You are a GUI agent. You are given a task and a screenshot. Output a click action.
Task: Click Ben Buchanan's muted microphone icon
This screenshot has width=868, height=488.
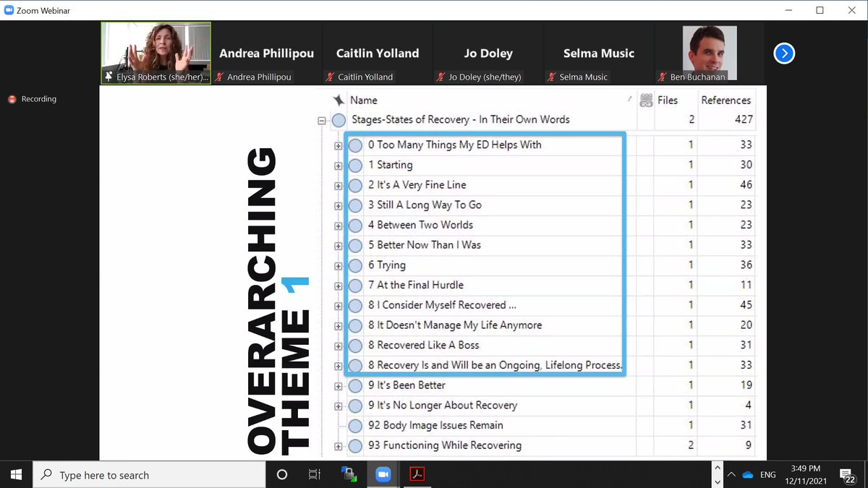[x=662, y=77]
